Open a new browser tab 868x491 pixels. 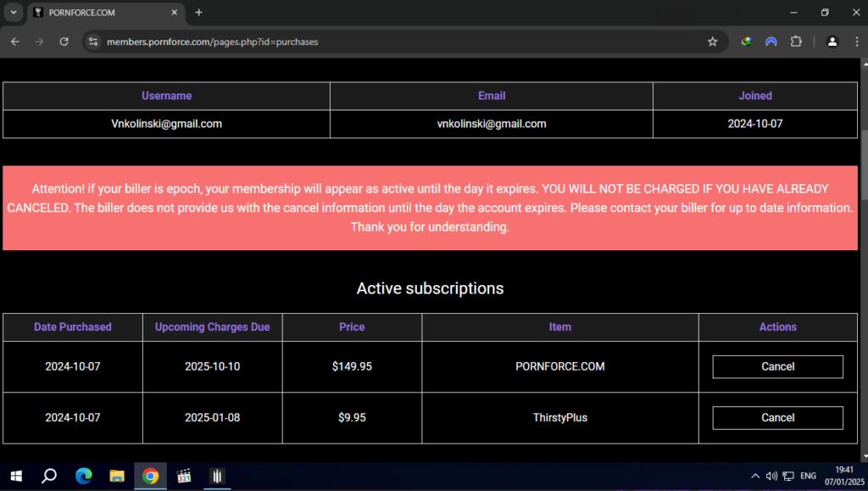coord(199,13)
